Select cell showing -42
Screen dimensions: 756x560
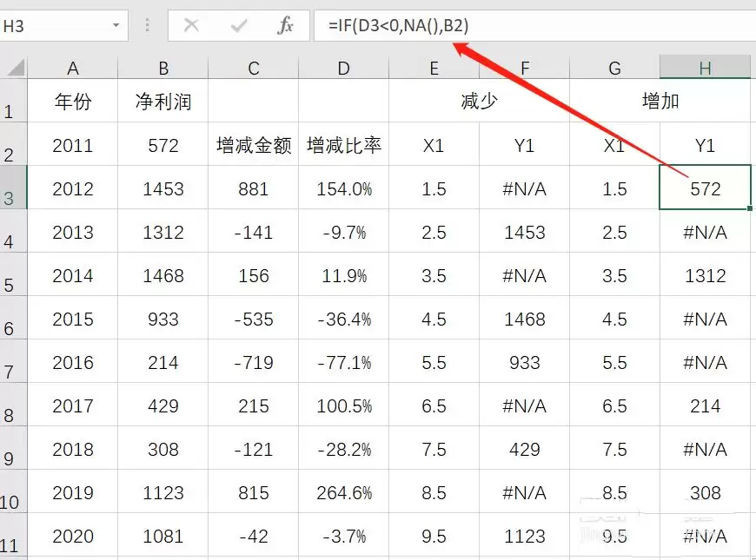[x=253, y=536]
